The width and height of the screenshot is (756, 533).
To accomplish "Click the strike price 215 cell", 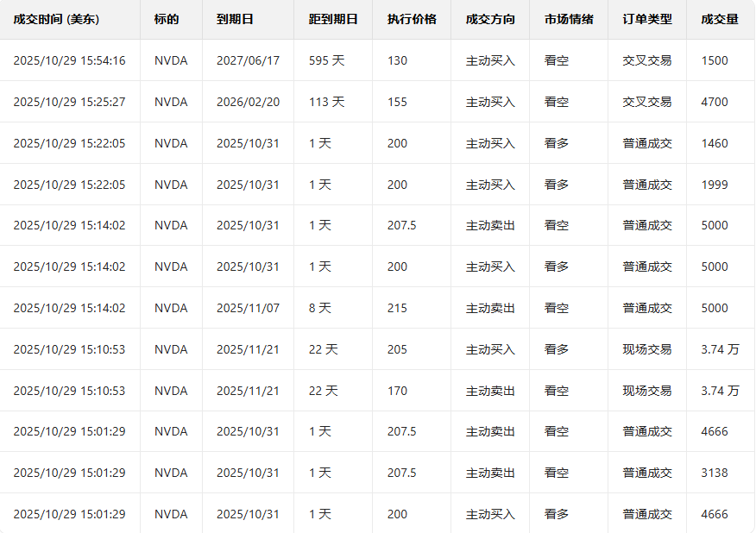I will point(397,308).
